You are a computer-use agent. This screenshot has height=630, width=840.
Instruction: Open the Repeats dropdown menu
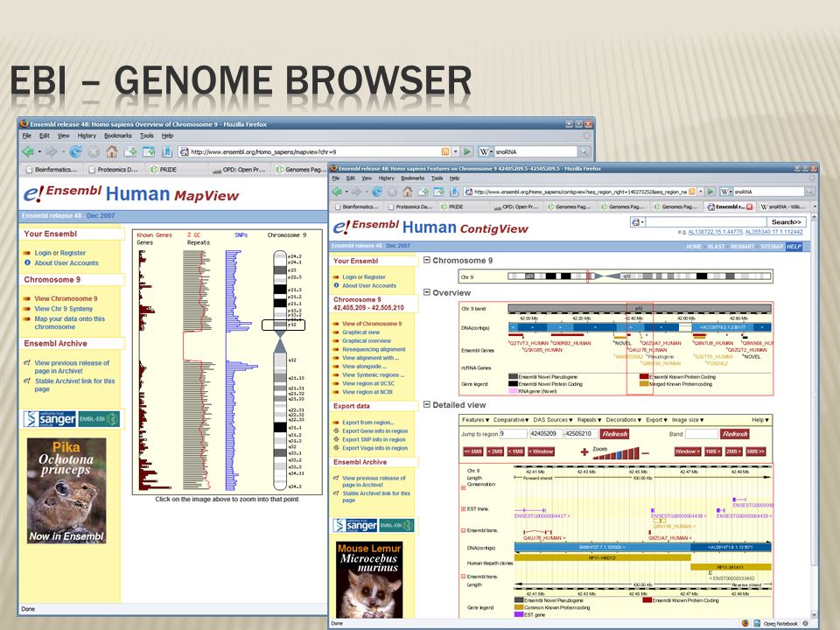(x=589, y=420)
